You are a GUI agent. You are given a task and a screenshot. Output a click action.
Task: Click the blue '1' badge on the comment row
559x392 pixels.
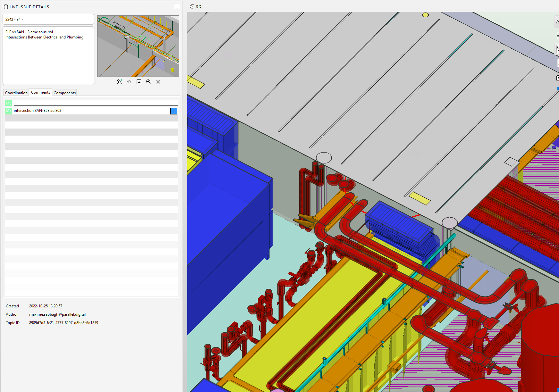174,111
